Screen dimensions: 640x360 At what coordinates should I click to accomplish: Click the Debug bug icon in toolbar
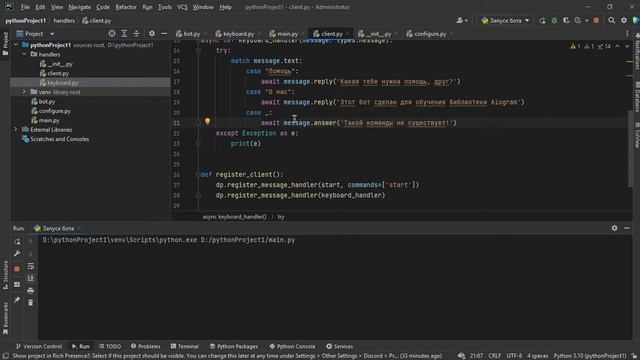tap(554, 20)
